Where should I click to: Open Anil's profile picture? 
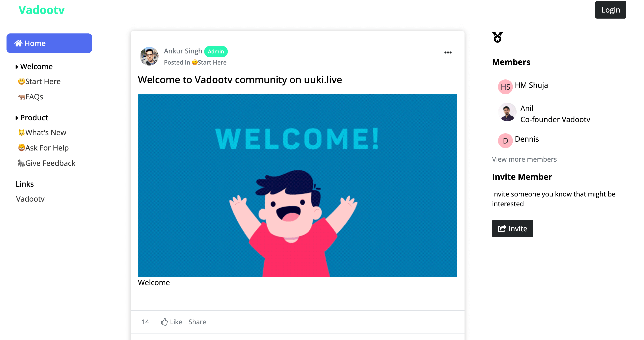point(508,112)
